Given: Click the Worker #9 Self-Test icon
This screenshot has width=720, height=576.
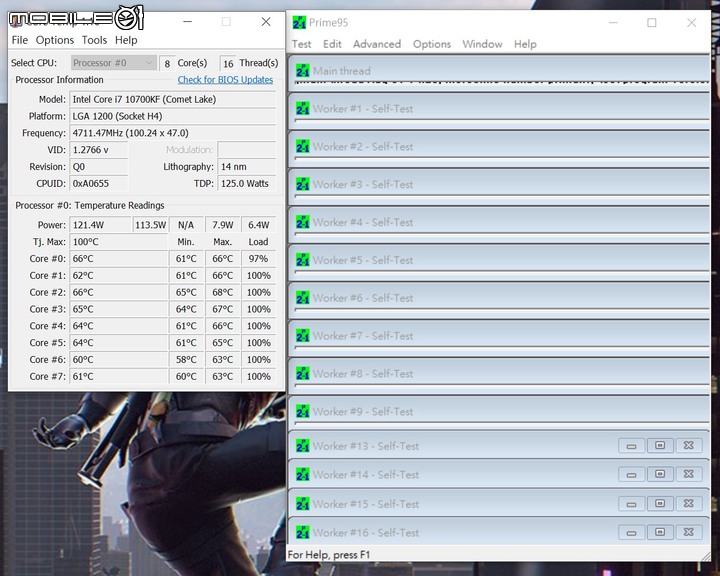Looking at the screenshot, I should [x=303, y=412].
